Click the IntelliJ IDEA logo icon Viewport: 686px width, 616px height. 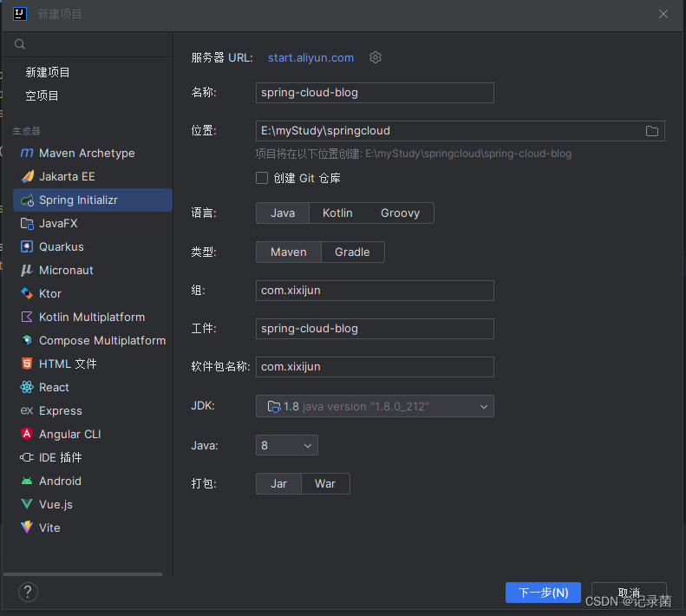pos(20,14)
